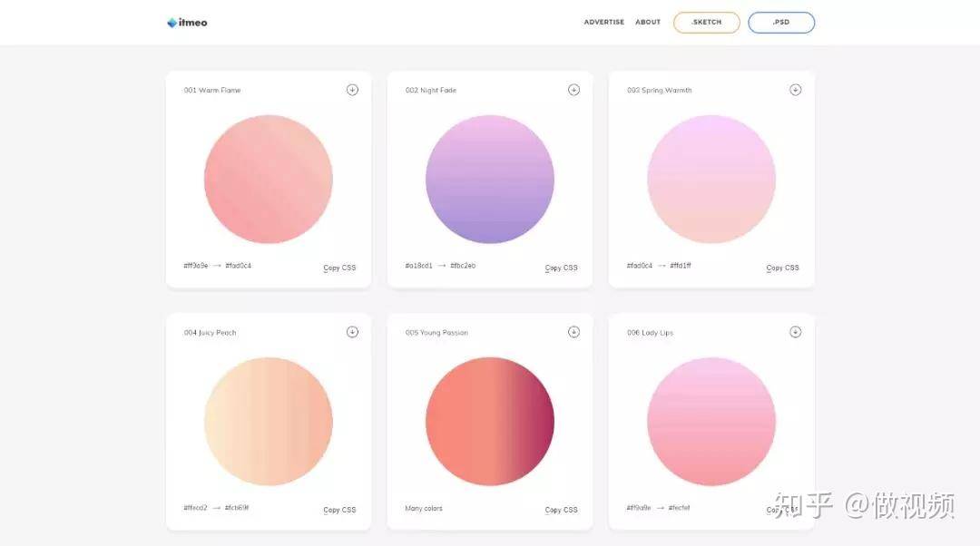Click the Spring Warmth end color code
The width and height of the screenshot is (980, 546).
pos(681,266)
